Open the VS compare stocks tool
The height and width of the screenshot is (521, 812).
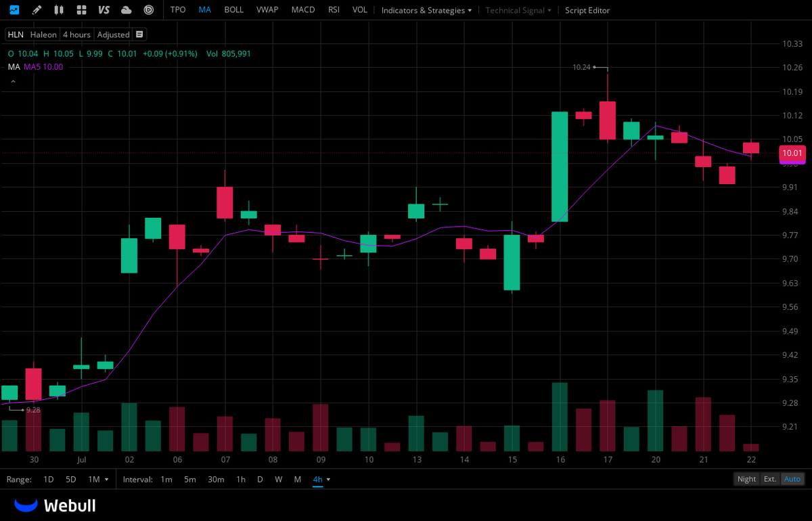(104, 10)
